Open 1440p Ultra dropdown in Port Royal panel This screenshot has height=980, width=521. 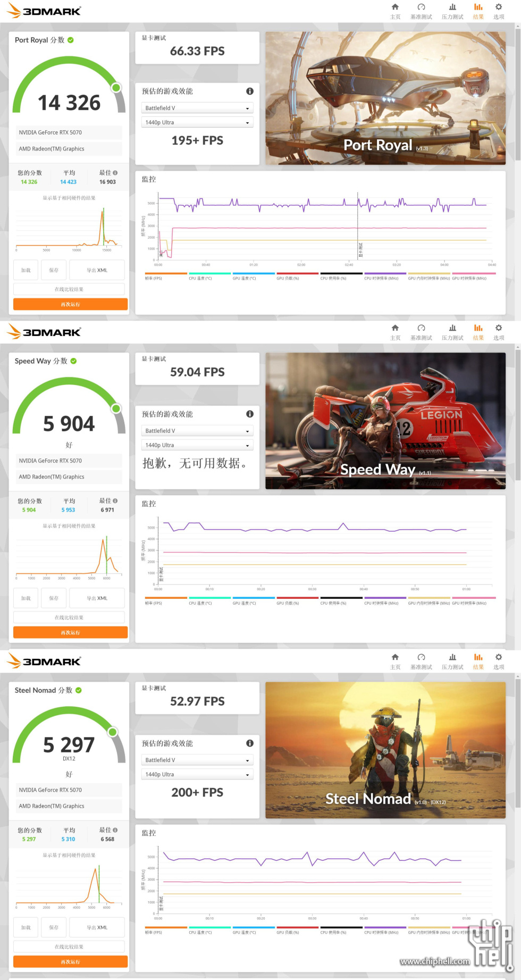click(197, 122)
